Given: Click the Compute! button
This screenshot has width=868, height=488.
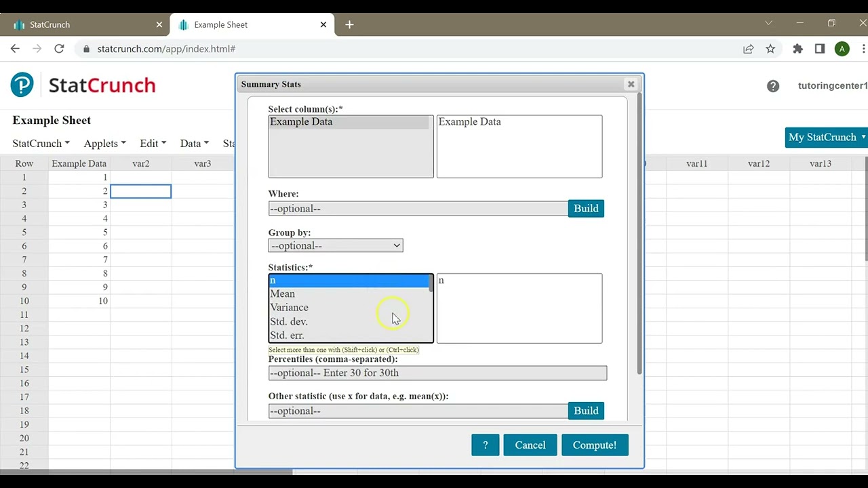Looking at the screenshot, I should coord(595,445).
